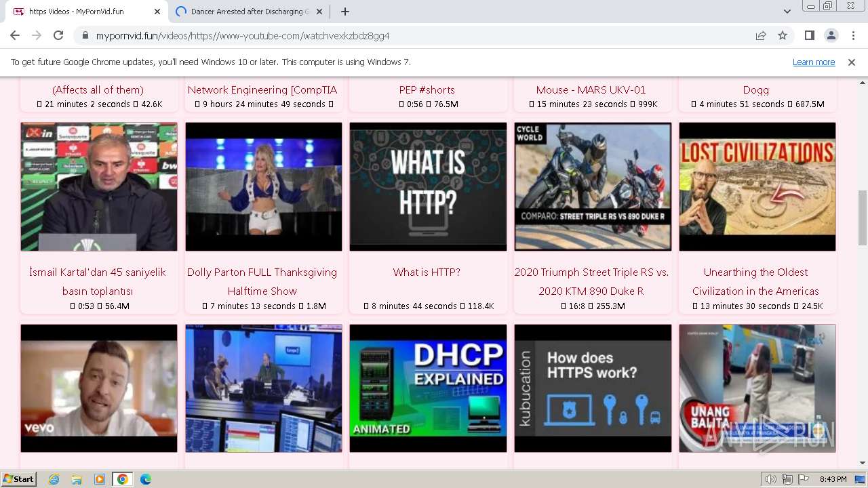
Task: Click the share page icon in address bar
Action: [761, 36]
